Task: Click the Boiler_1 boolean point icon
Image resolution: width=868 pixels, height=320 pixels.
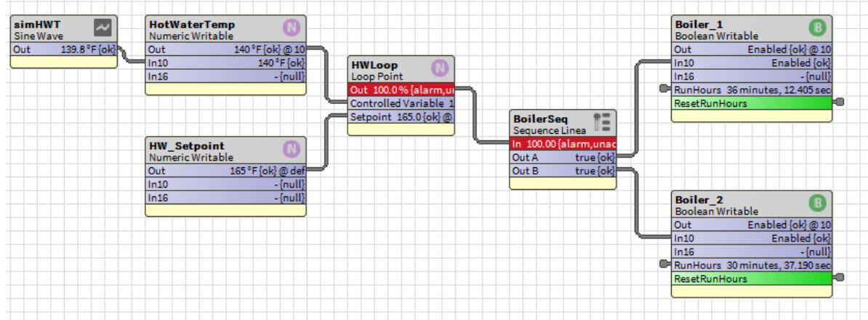Action: point(818,28)
